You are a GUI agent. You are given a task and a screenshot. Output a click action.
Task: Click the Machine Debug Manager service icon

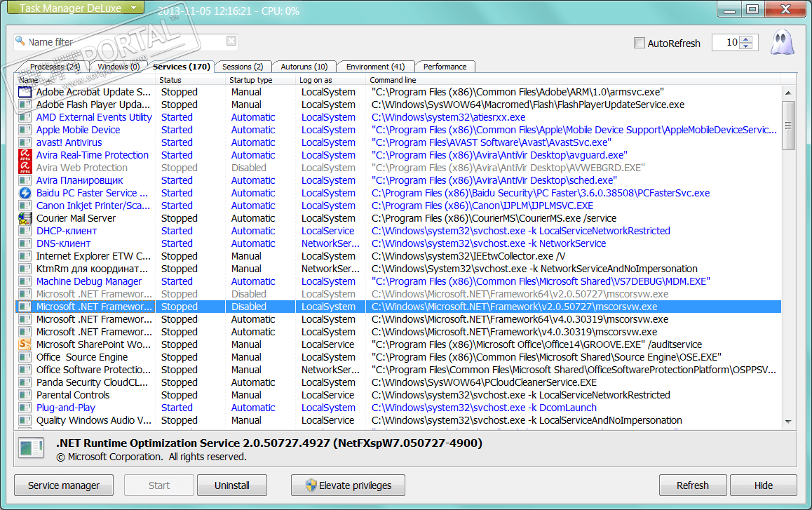coord(25,281)
